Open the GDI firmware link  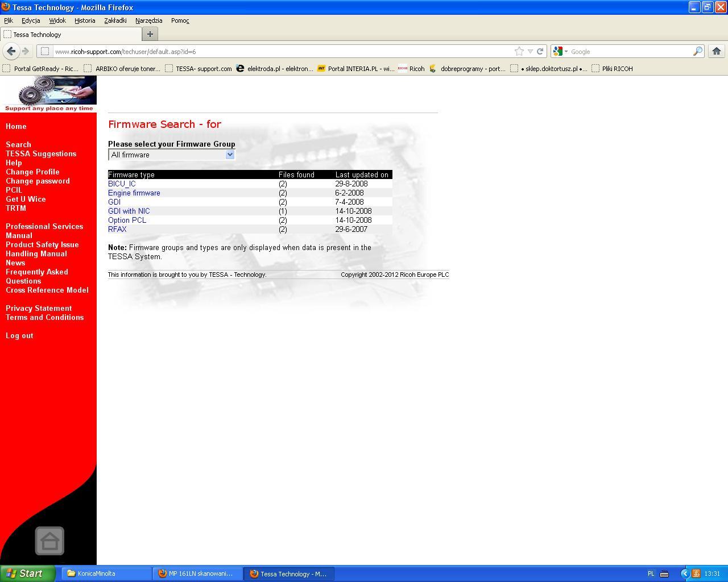(x=114, y=202)
